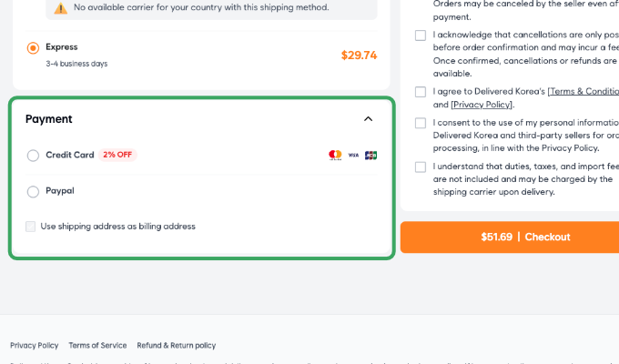Open the footer Privacy Policy link
The width and height of the screenshot is (619, 364).
click(35, 345)
